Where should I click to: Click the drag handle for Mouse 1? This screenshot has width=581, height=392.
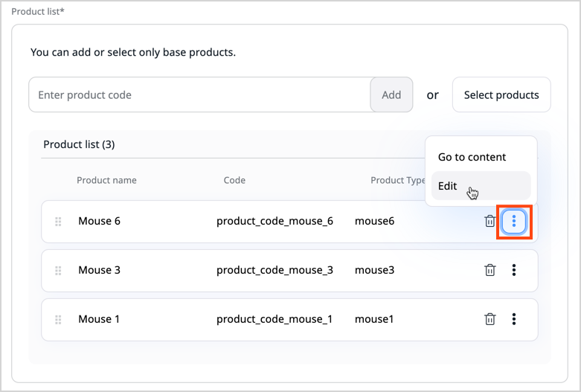coord(58,320)
